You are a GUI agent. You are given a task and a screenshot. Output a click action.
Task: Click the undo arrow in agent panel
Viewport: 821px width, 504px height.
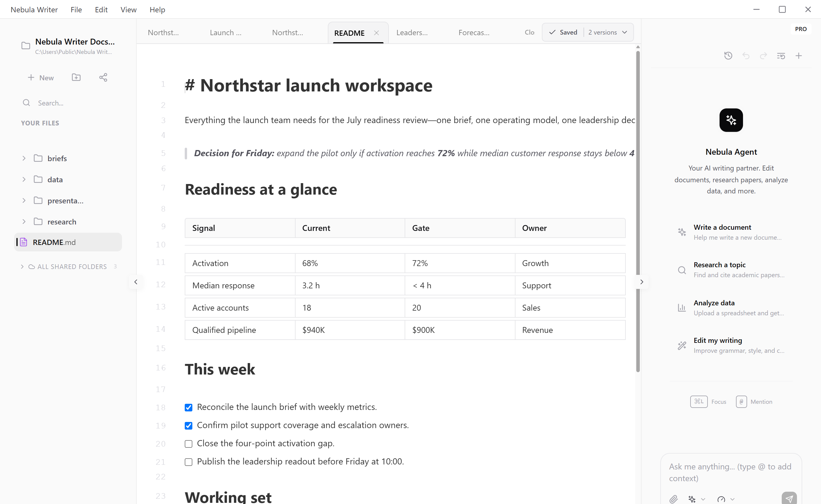[746, 56]
